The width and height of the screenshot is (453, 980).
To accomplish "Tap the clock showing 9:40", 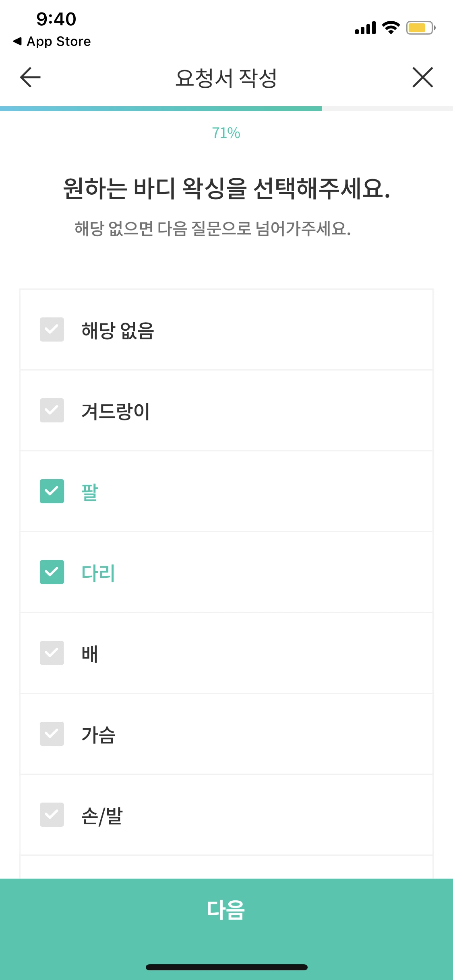I will click(54, 19).
